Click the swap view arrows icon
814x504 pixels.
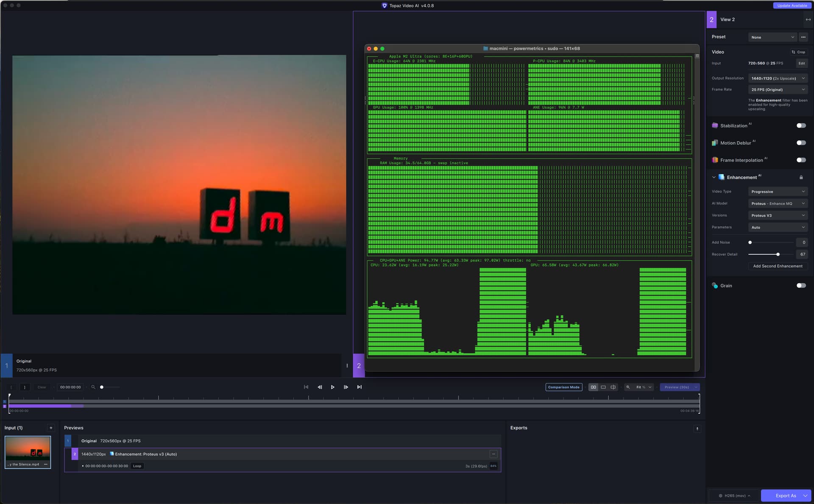coord(808,19)
